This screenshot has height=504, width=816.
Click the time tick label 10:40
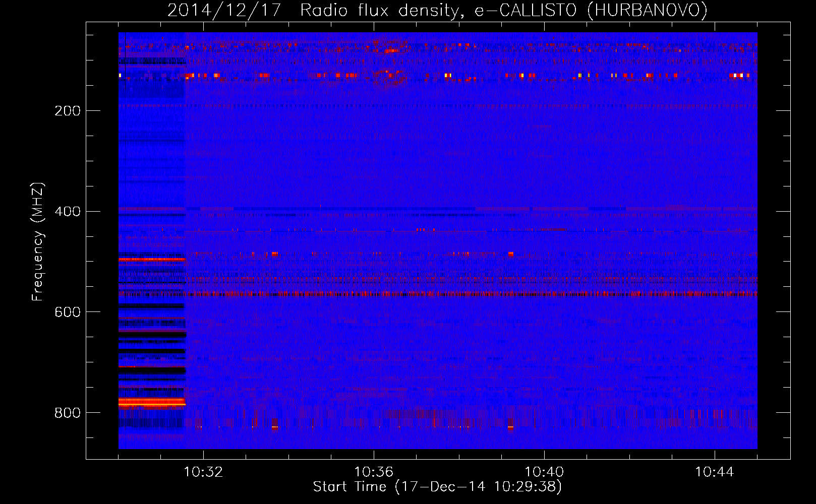pyautogui.click(x=544, y=472)
